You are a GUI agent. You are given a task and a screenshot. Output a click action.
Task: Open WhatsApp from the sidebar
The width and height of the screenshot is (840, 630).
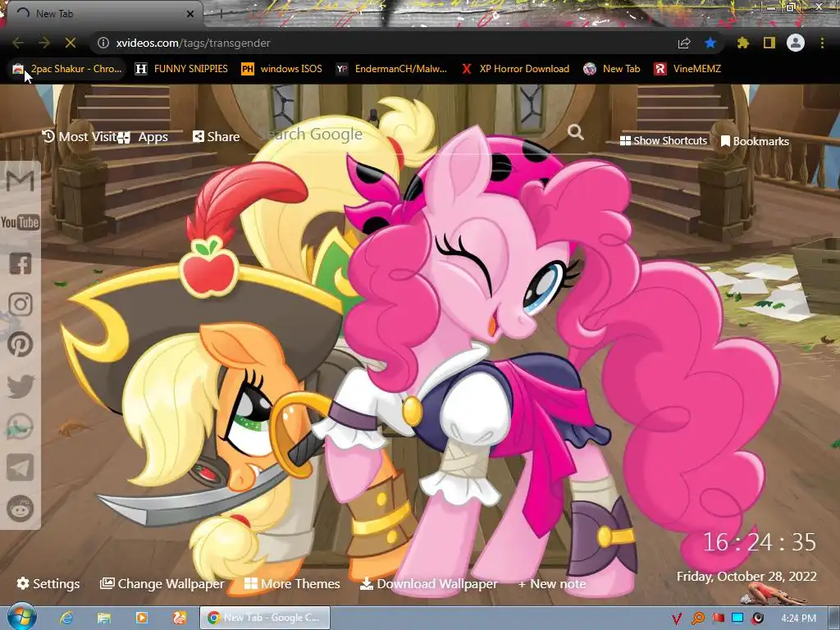(x=21, y=427)
